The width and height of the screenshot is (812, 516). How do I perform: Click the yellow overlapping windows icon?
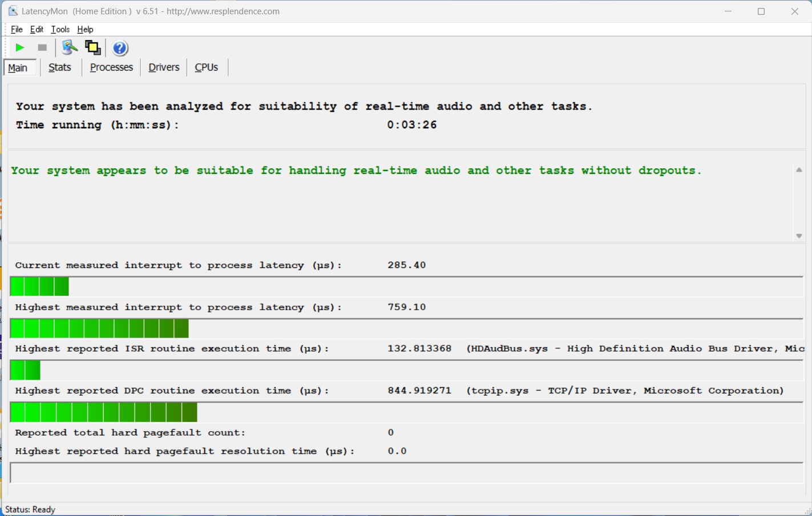pos(92,48)
